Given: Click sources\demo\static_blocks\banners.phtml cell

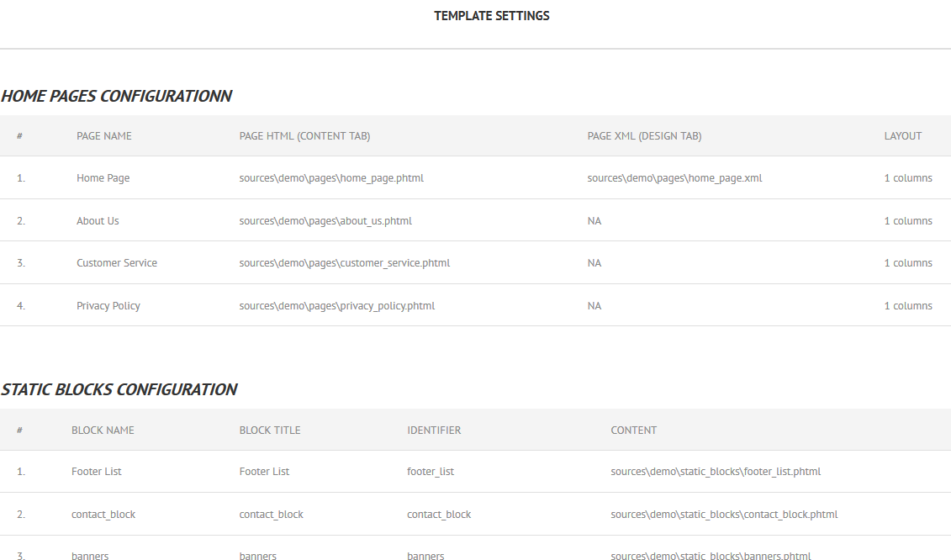Looking at the screenshot, I should pyautogui.click(x=711, y=555).
